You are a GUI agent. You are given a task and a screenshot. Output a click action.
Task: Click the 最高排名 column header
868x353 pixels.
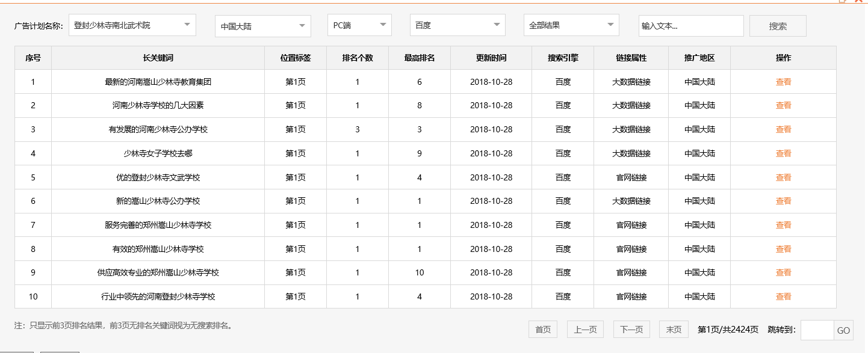click(x=420, y=58)
